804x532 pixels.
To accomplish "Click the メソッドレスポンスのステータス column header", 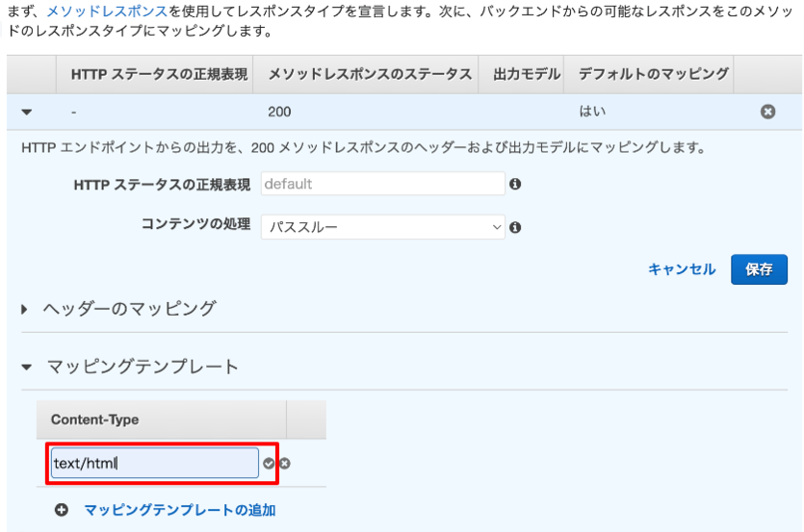I will coord(370,74).
